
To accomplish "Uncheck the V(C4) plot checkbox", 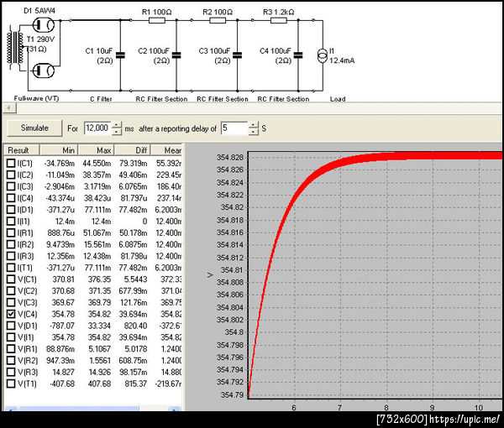I will 11,314.
